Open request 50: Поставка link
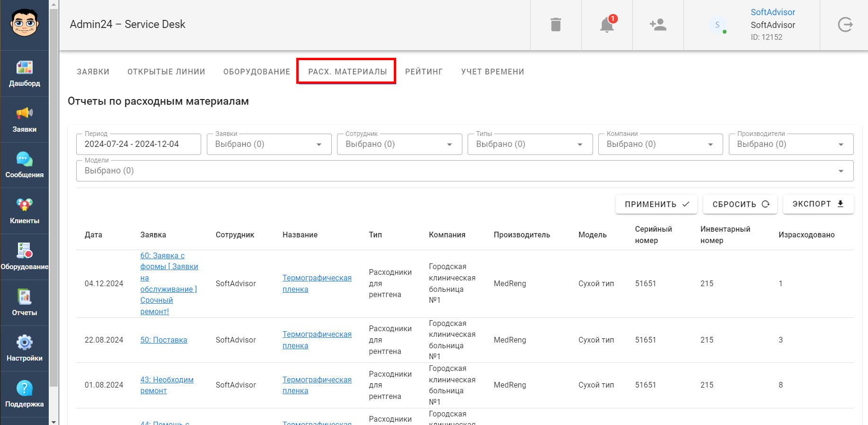This screenshot has width=868, height=425. click(x=164, y=340)
